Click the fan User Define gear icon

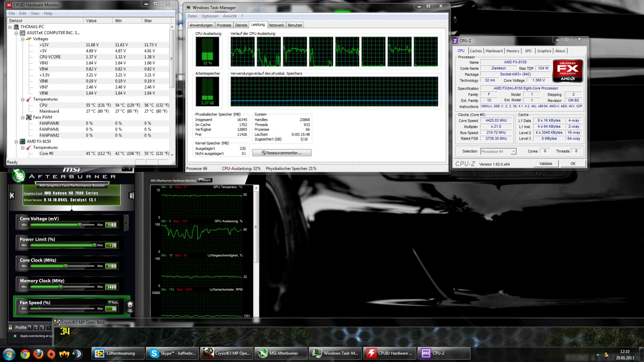click(130, 306)
